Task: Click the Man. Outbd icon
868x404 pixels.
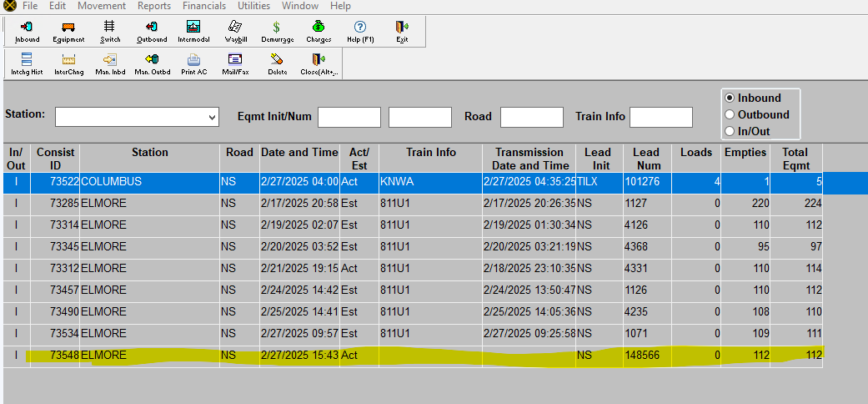Action: click(x=152, y=63)
